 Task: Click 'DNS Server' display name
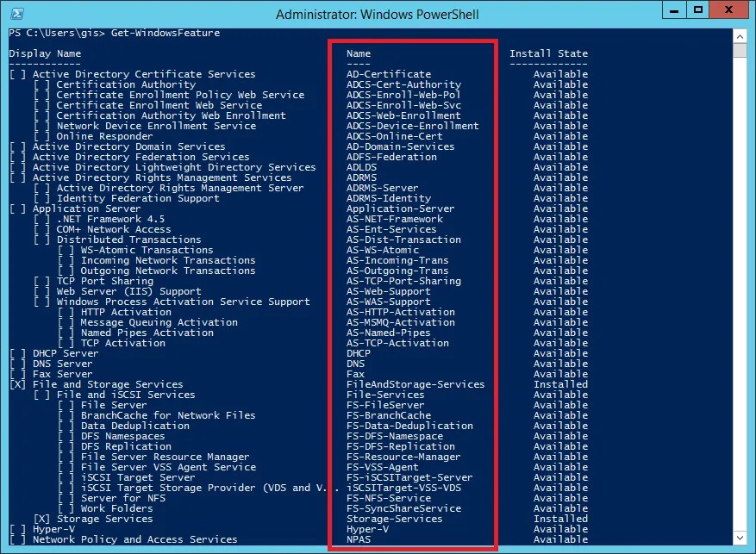[x=62, y=364]
